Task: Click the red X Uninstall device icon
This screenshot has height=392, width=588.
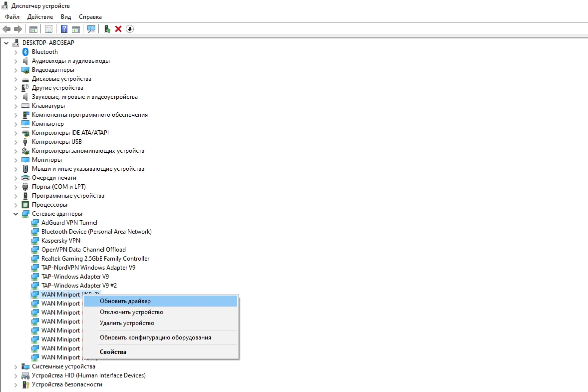Action: coord(118,29)
